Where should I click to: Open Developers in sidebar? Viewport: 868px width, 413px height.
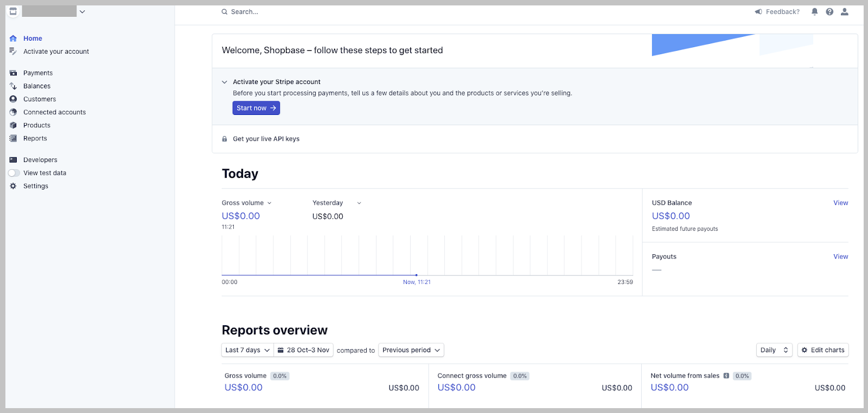pos(40,160)
